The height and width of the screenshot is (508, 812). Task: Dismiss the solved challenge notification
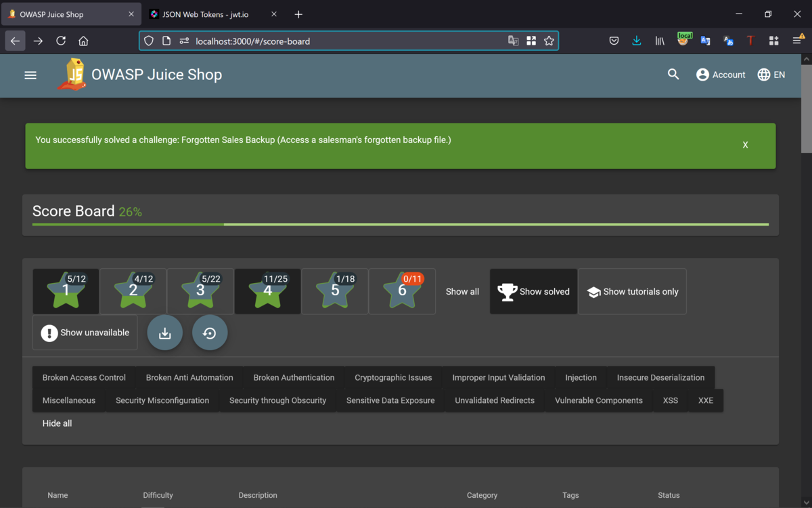(x=745, y=145)
